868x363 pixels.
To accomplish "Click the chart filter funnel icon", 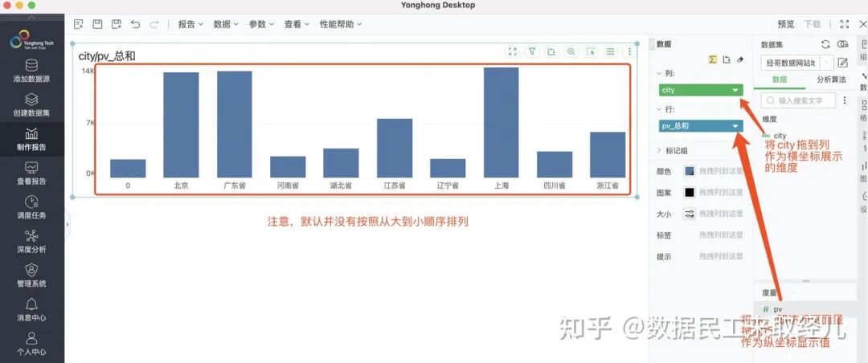I will coord(532,51).
